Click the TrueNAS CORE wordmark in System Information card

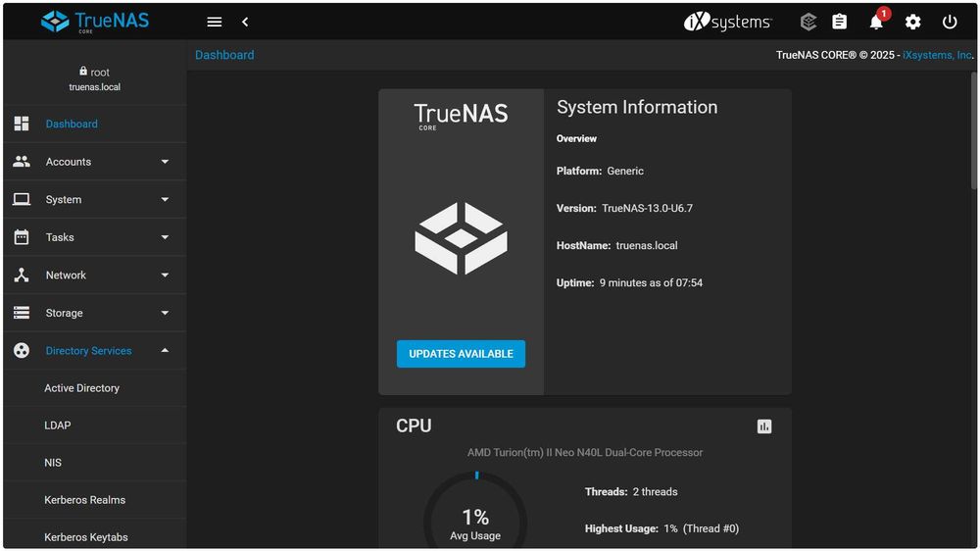point(462,117)
